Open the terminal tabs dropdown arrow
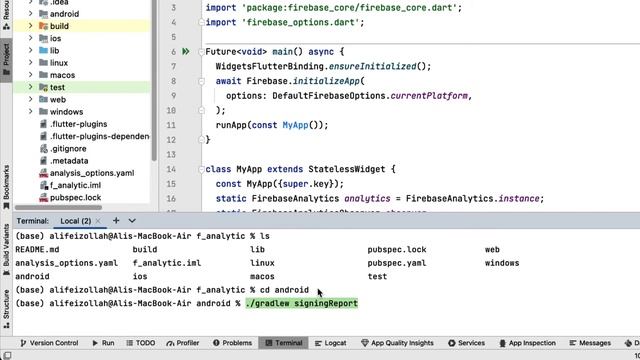The height and width of the screenshot is (360, 640). [132, 221]
